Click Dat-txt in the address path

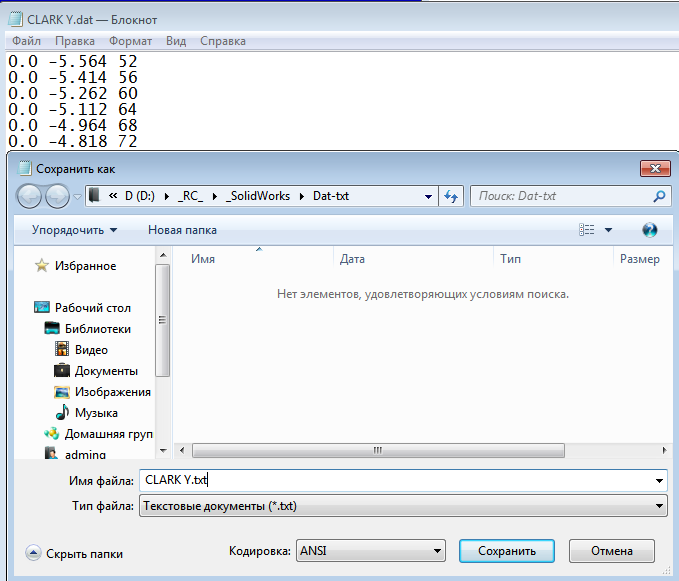331,196
